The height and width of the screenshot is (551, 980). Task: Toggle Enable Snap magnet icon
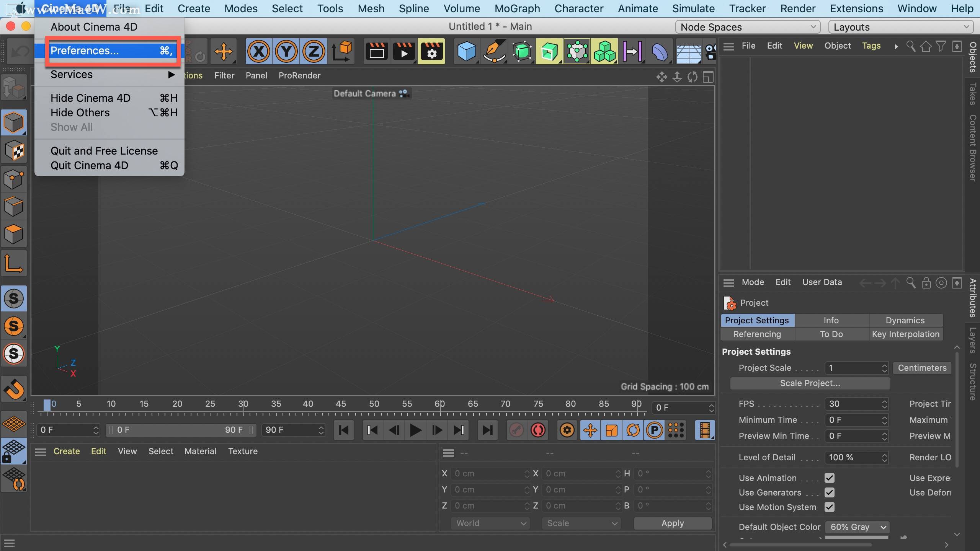tap(14, 389)
